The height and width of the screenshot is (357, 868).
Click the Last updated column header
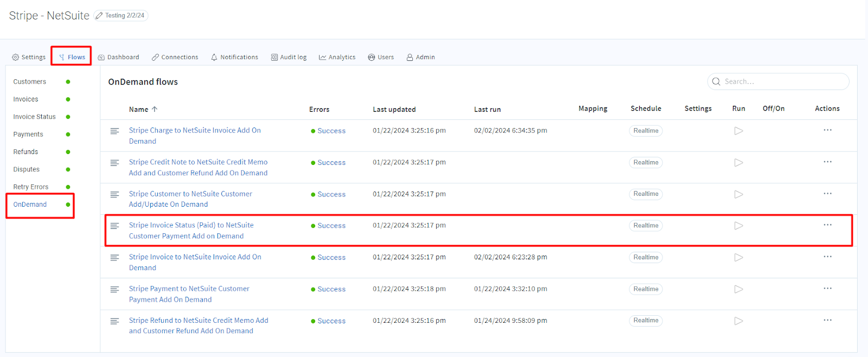[394, 110]
